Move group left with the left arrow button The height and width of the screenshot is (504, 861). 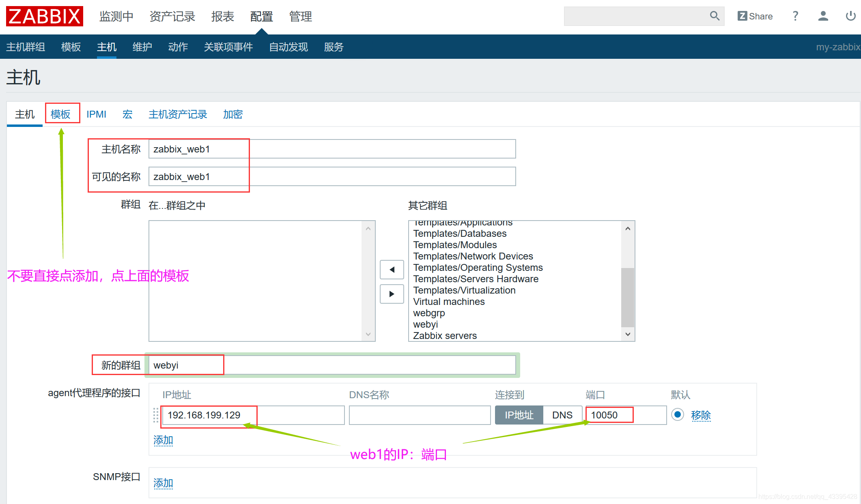click(x=392, y=270)
